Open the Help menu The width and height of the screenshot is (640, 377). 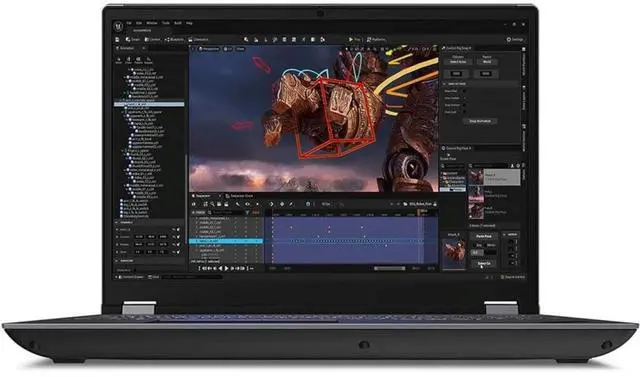point(189,23)
